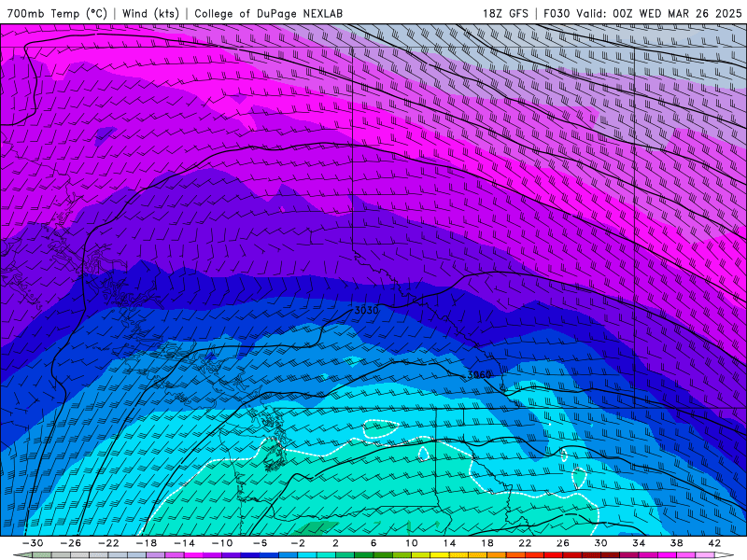Viewport: 747px width, 560px height.
Task: Click the 2 color scale label
Action: (335, 543)
